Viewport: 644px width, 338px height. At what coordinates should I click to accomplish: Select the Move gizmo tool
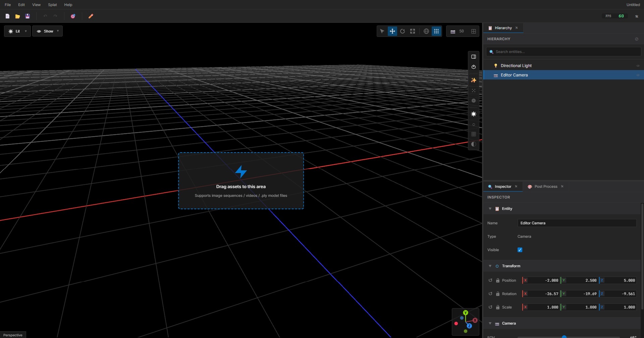(x=392, y=31)
